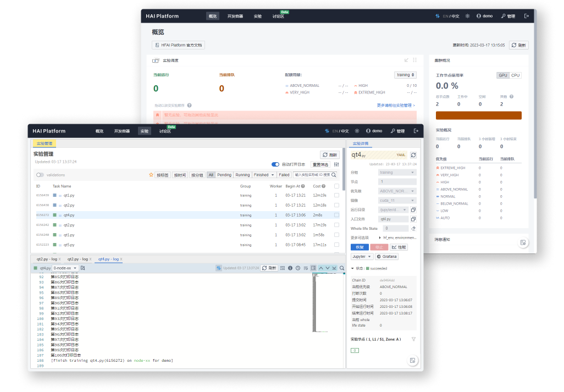Open the training quota selector in the overview window
Image resolution: width=564 pixels, height=392 pixels.
click(x=405, y=75)
